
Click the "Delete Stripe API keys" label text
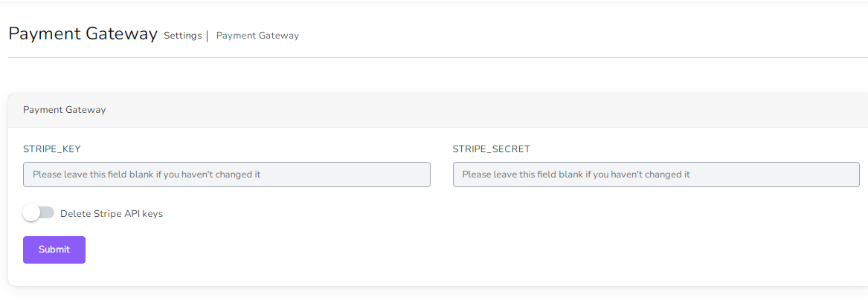(x=112, y=214)
